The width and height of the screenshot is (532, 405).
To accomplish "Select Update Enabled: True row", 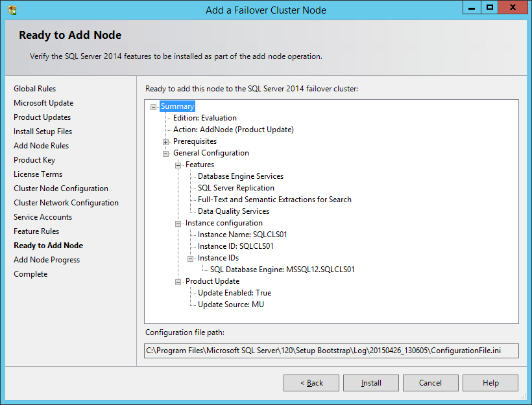I will click(x=234, y=293).
